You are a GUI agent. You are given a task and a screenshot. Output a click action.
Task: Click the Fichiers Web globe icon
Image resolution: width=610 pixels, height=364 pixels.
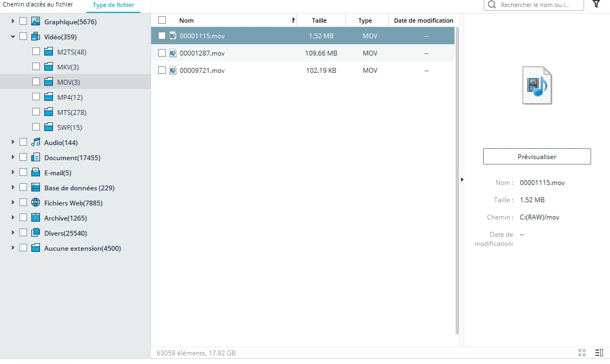coord(36,203)
